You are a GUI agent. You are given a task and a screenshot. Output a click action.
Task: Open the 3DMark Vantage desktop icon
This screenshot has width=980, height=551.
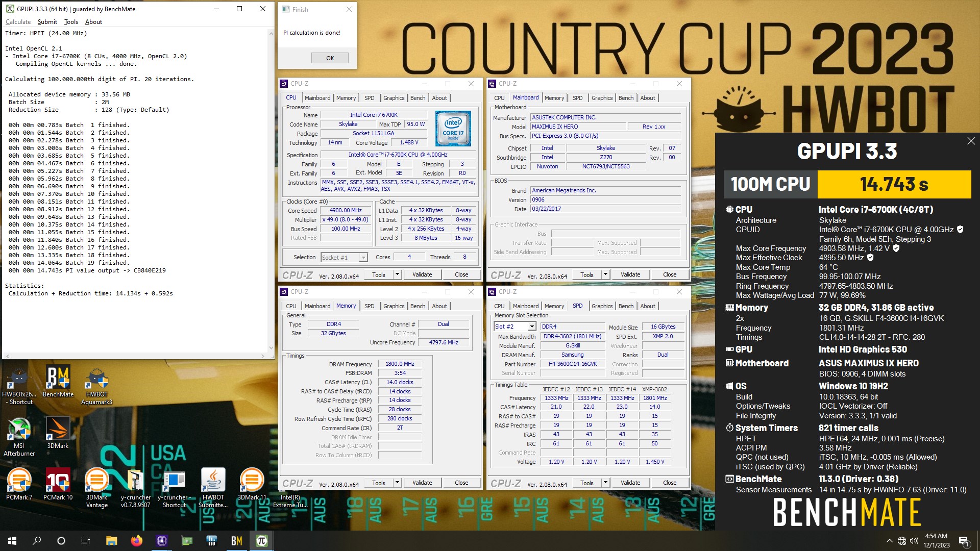click(x=96, y=488)
